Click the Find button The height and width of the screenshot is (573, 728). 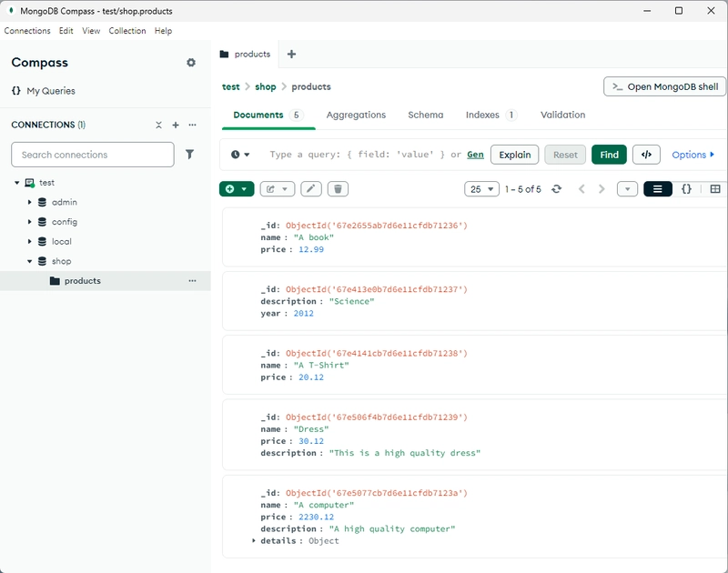pos(609,155)
